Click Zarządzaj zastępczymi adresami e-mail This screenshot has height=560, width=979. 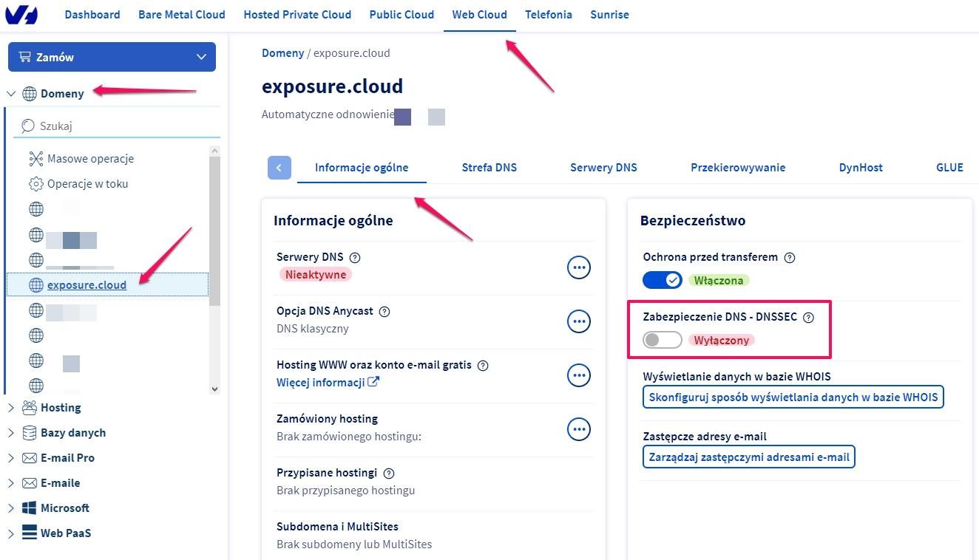tap(749, 457)
